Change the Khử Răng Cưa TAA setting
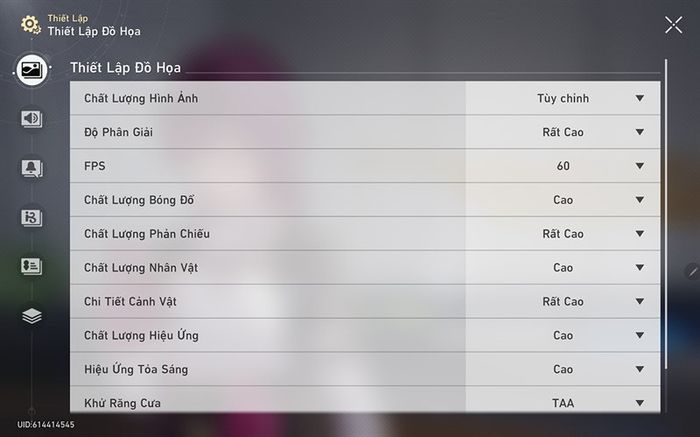Image resolution: width=700 pixels, height=437 pixels. [639, 403]
